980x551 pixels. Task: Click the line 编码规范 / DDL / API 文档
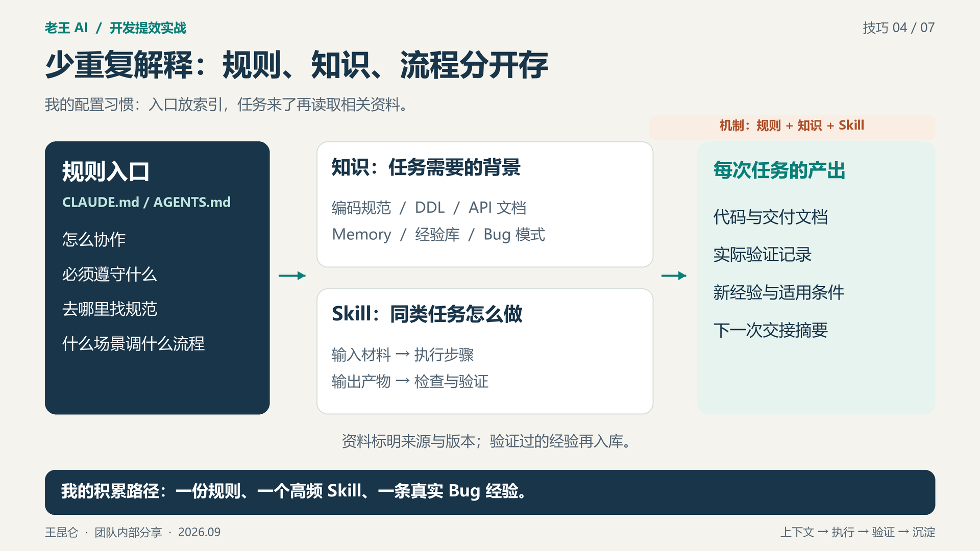[429, 208]
